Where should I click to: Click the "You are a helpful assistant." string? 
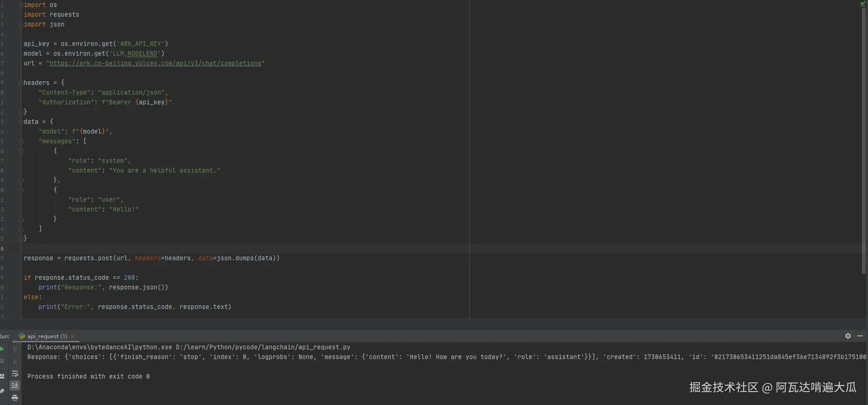165,170
